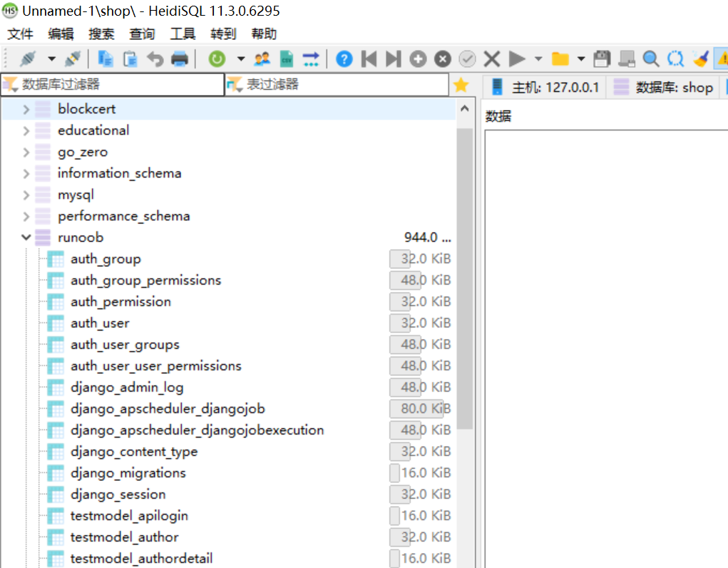The image size is (728, 568).
Task: Switch to the 数据库: shop tab
Action: [x=663, y=87]
